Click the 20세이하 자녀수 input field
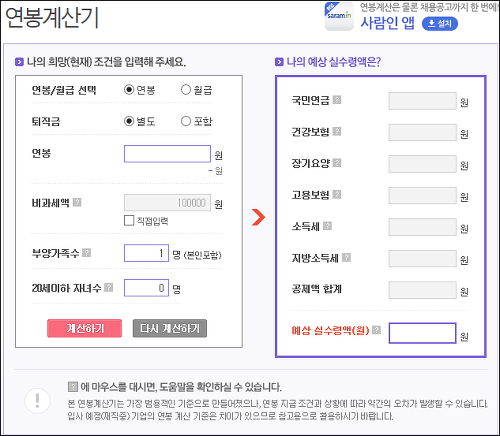The image size is (500, 436). click(146, 288)
